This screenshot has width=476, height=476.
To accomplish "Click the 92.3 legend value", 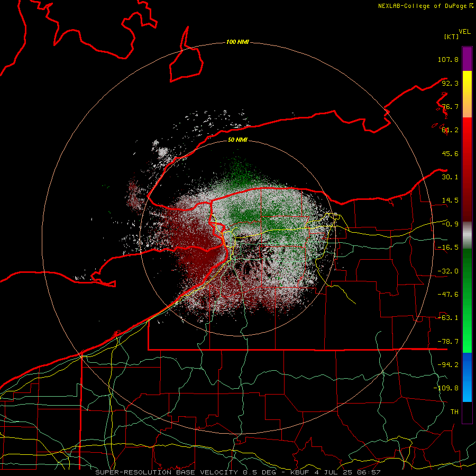I will [x=450, y=83].
